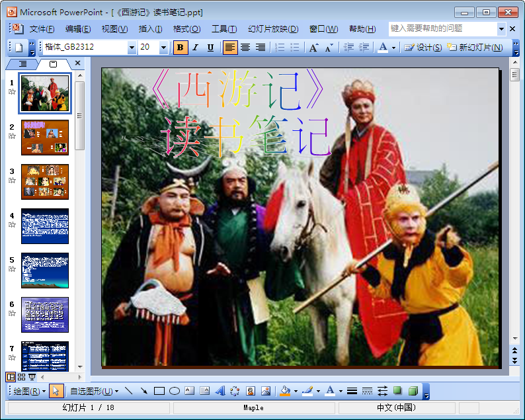Switch to slide sorter view

[x=21, y=376]
